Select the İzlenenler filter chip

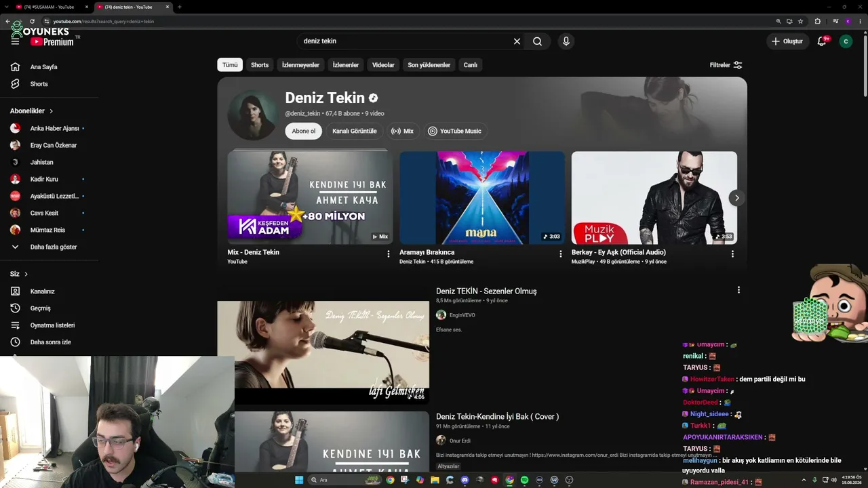346,65
